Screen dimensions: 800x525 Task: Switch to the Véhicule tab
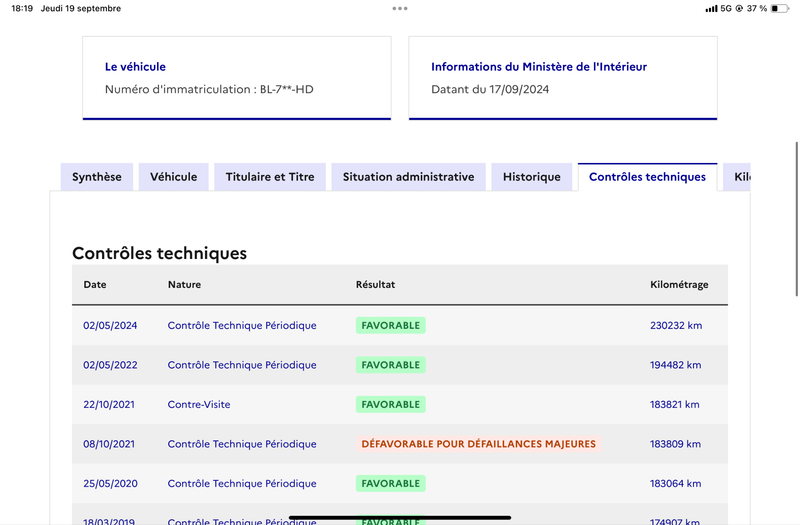173,177
